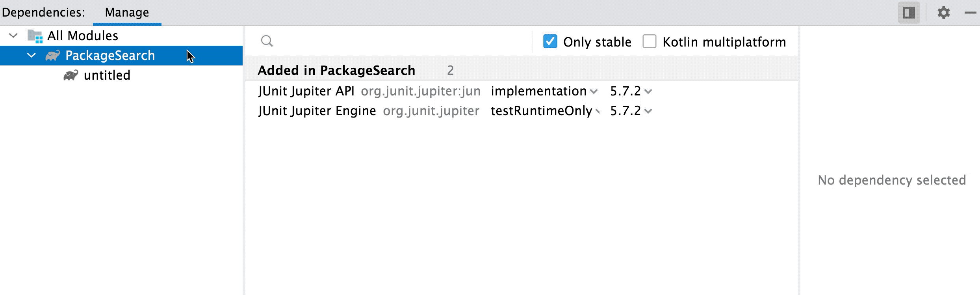
Task: Open version selector showing 5.7.2 for Jupiter API
Action: tap(648, 91)
